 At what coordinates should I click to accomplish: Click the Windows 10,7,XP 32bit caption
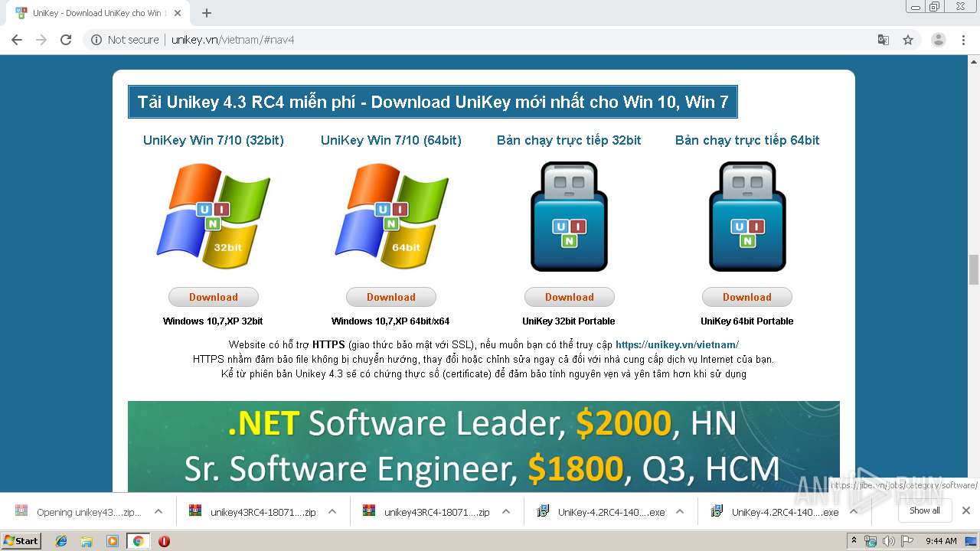[x=213, y=321]
